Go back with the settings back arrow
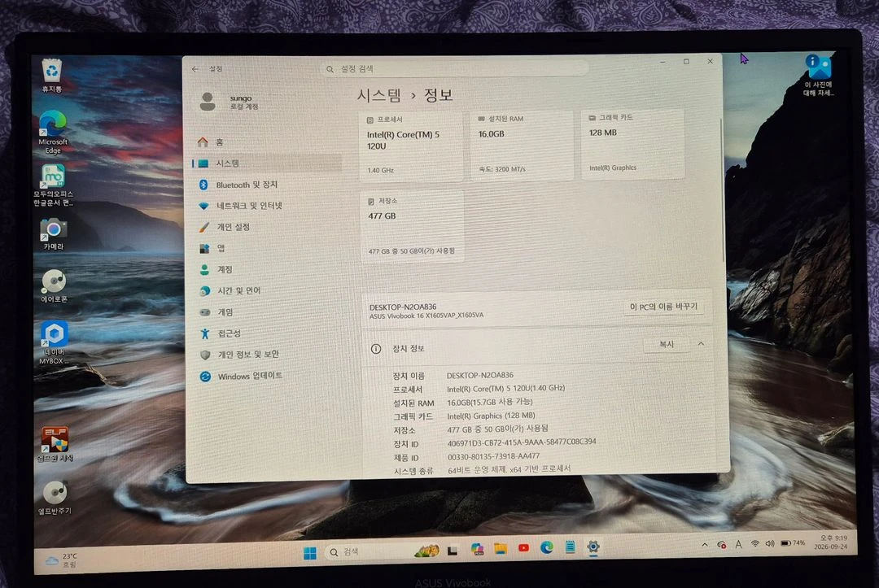 pos(195,69)
